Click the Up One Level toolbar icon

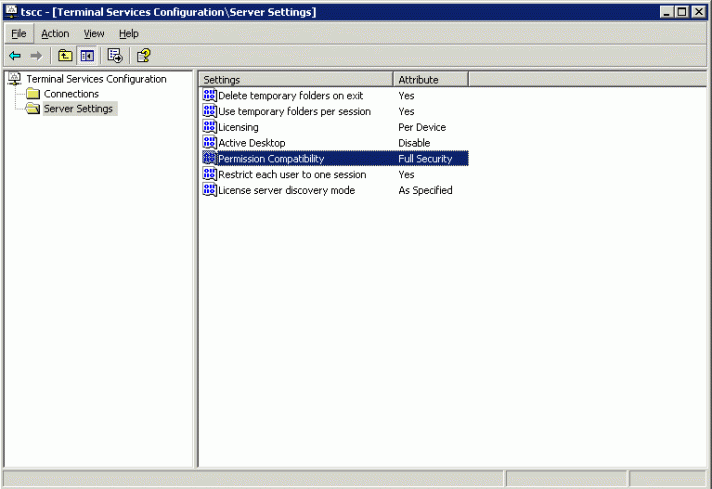pyautogui.click(x=65, y=56)
